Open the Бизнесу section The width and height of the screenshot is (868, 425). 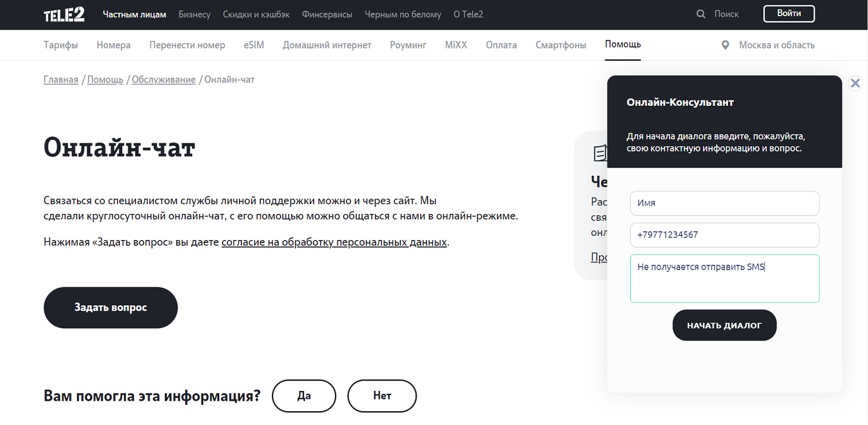pos(194,14)
